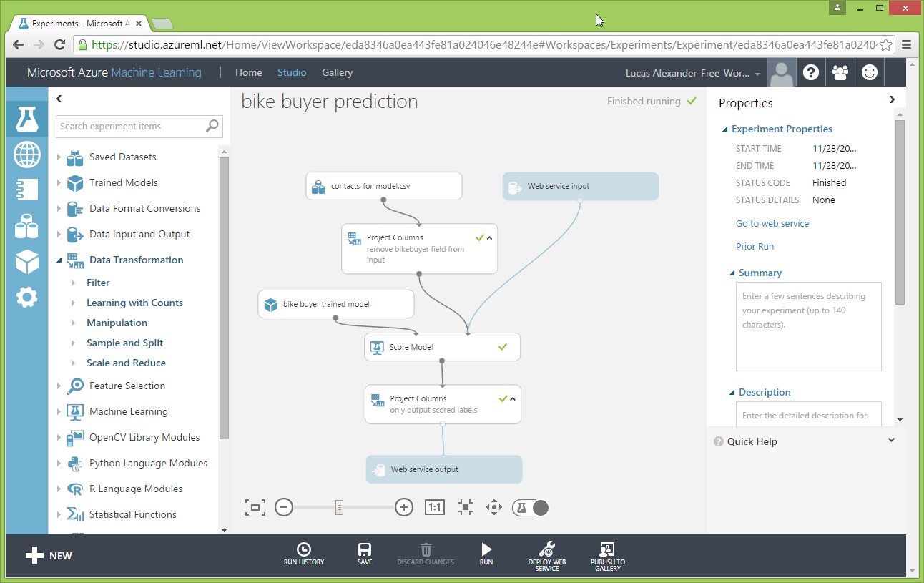The width and height of the screenshot is (924, 583).
Task: Click the user avatar picture
Action: tap(782, 72)
